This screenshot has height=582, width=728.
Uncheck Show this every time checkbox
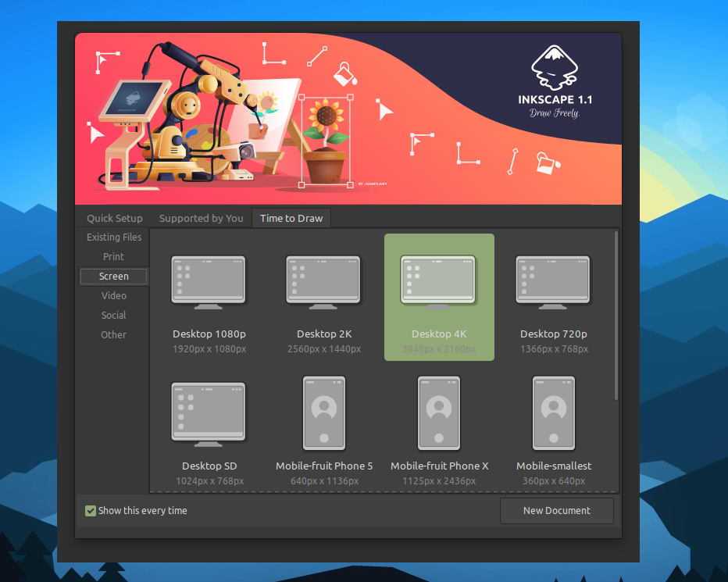coord(91,511)
